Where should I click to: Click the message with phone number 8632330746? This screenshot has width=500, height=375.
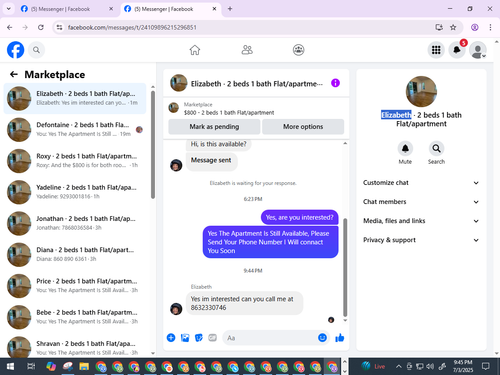(x=245, y=303)
